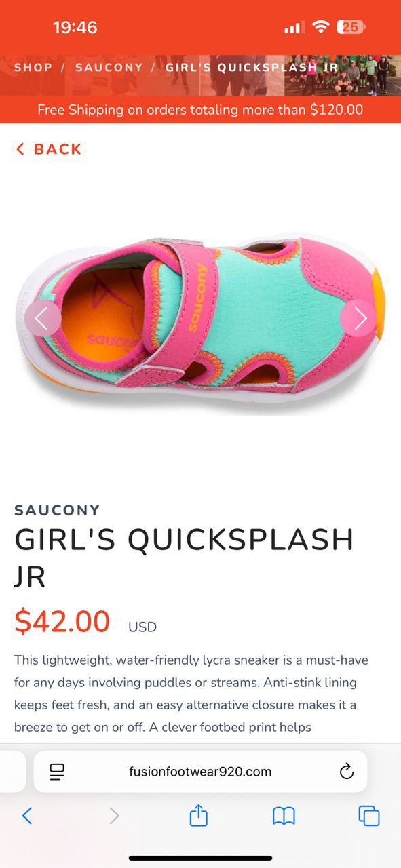Open the SHOP breadcrumb link
This screenshot has height=868, width=401.
coord(33,67)
